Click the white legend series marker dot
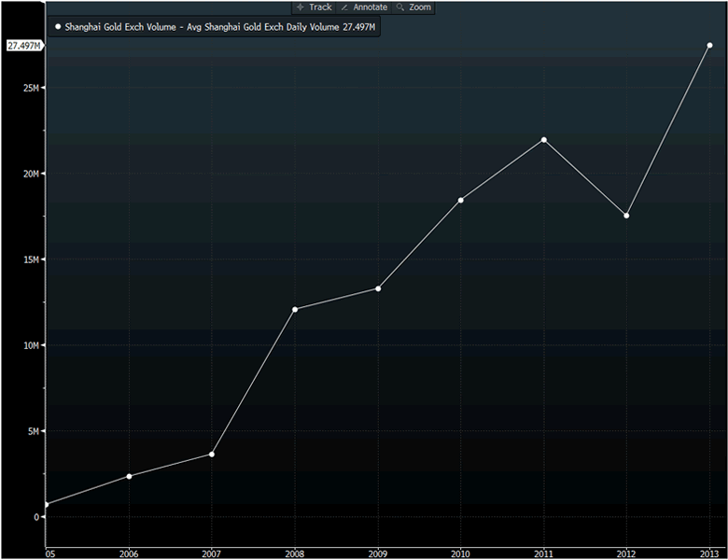The width and height of the screenshot is (728, 560). [x=58, y=28]
